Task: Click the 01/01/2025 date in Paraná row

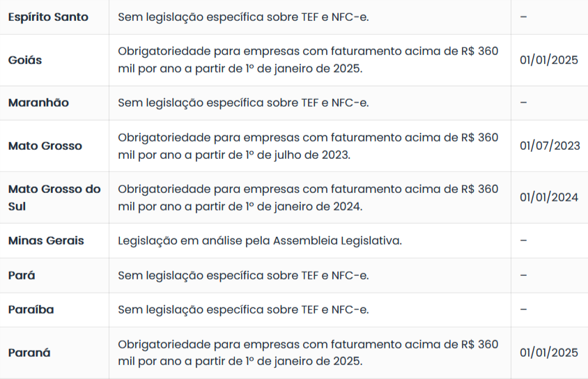Action: (549, 353)
